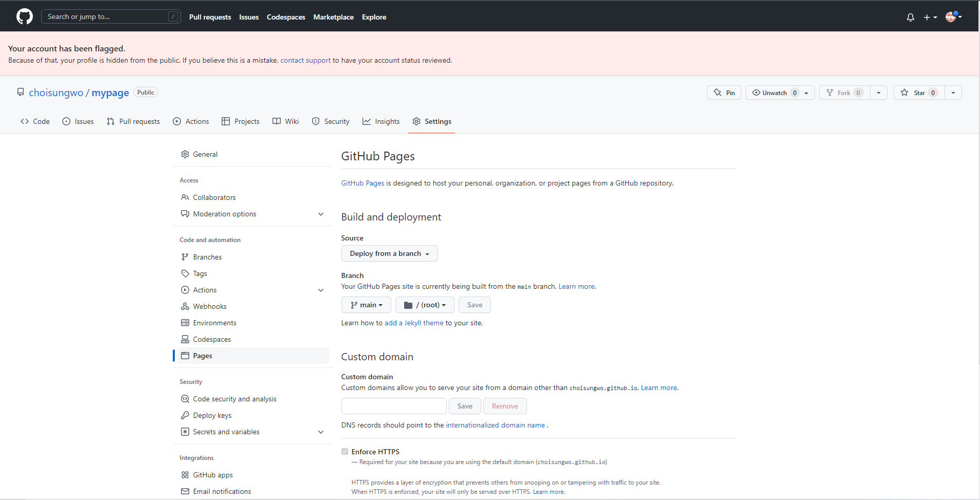Click the Secrets and variables asterisk icon

(185, 432)
